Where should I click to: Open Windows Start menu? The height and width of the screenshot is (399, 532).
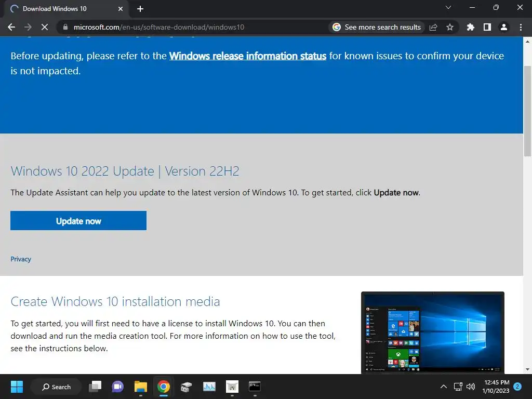point(17,387)
